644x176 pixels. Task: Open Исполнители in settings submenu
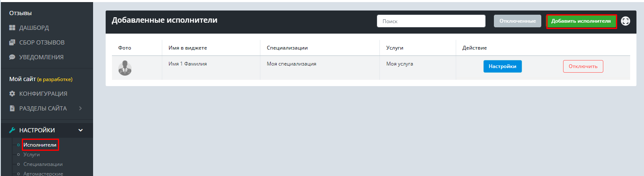(x=40, y=145)
